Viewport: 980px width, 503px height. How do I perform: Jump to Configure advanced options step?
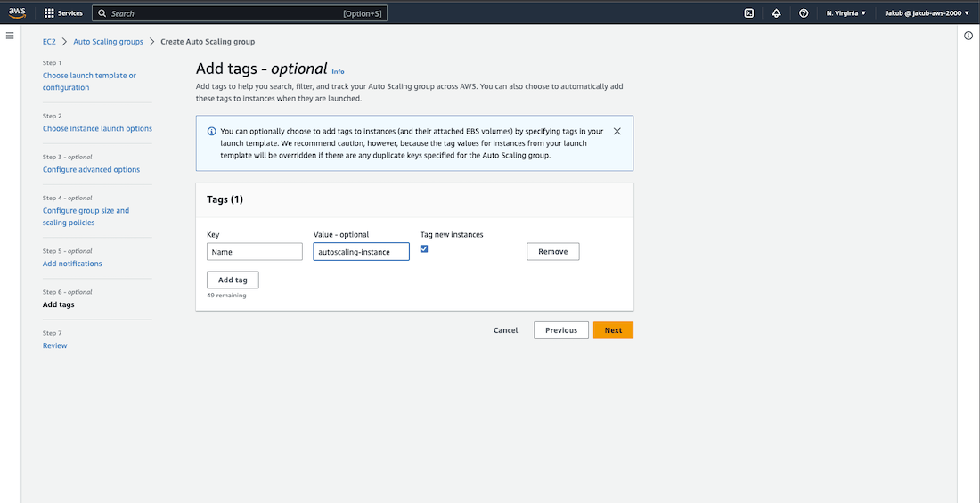pos(91,169)
